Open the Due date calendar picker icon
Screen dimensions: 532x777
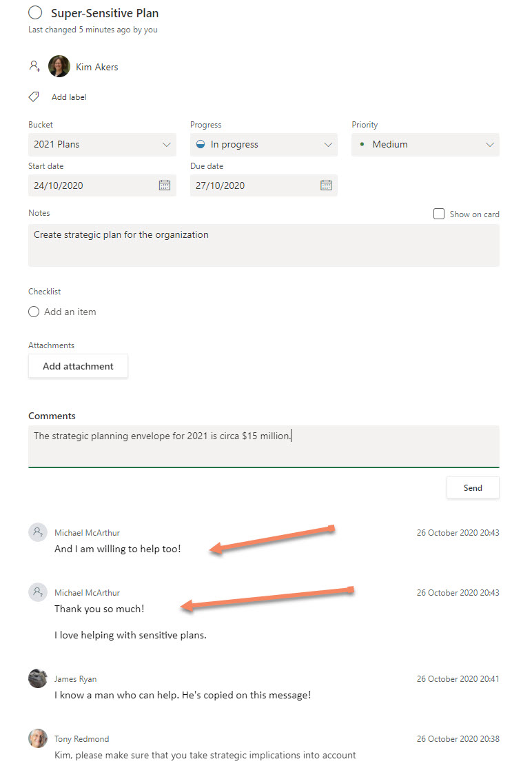point(326,185)
